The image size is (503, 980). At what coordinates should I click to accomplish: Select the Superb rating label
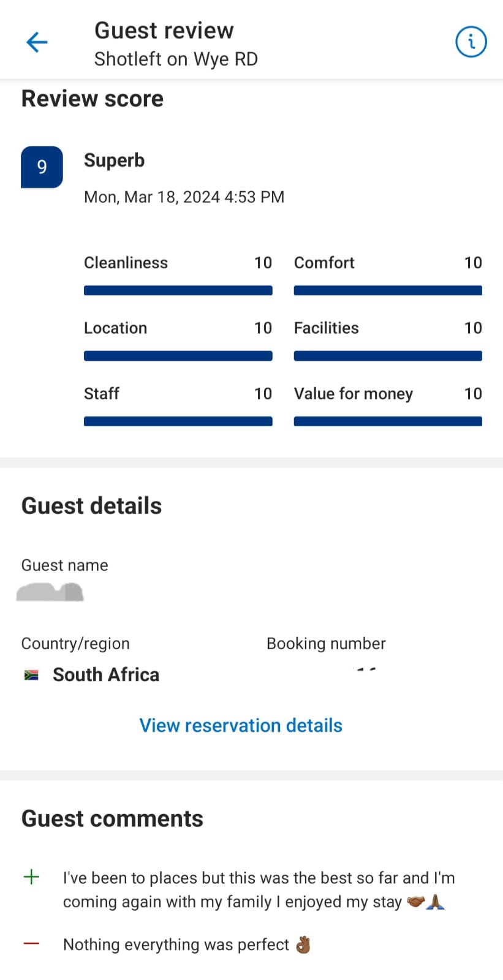tap(115, 160)
